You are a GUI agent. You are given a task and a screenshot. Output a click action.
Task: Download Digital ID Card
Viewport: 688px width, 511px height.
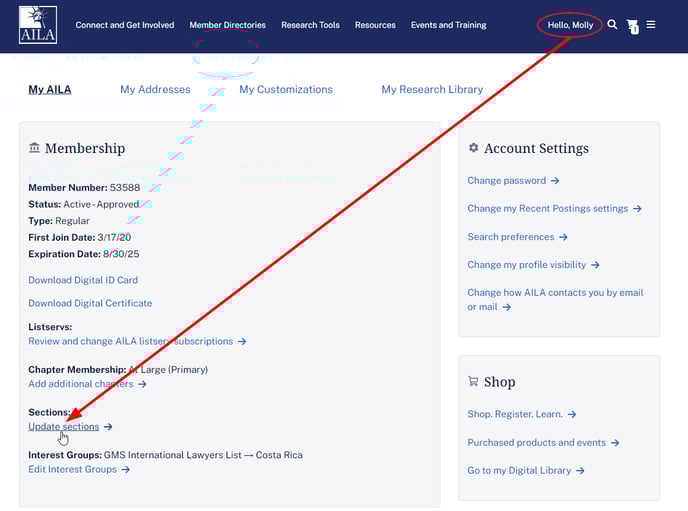(83, 280)
